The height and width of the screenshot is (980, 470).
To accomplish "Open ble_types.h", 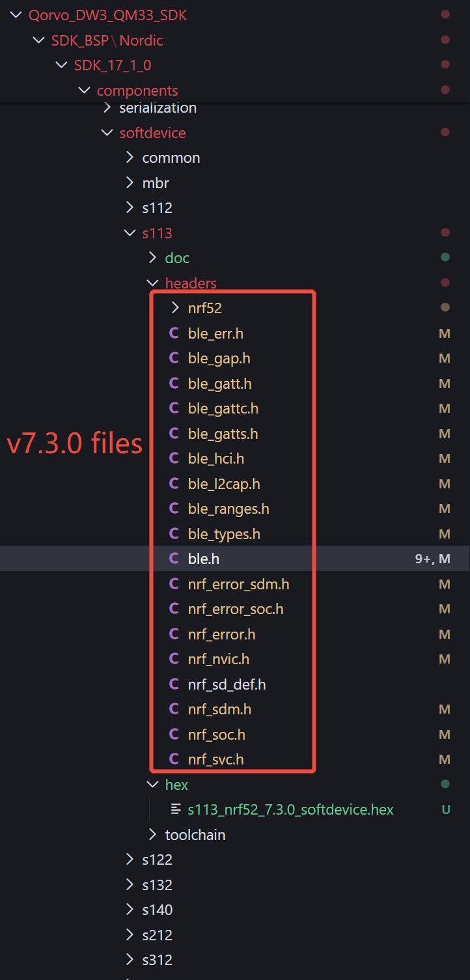I will 224,534.
